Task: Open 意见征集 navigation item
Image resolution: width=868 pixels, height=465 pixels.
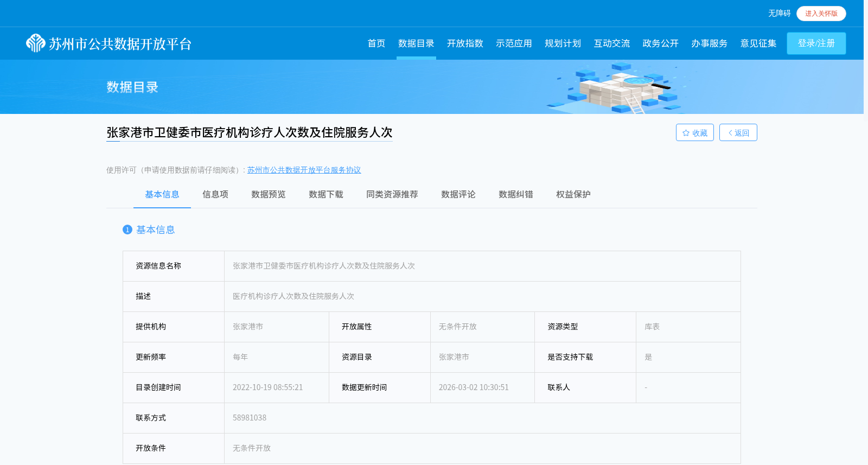Action: (x=758, y=43)
